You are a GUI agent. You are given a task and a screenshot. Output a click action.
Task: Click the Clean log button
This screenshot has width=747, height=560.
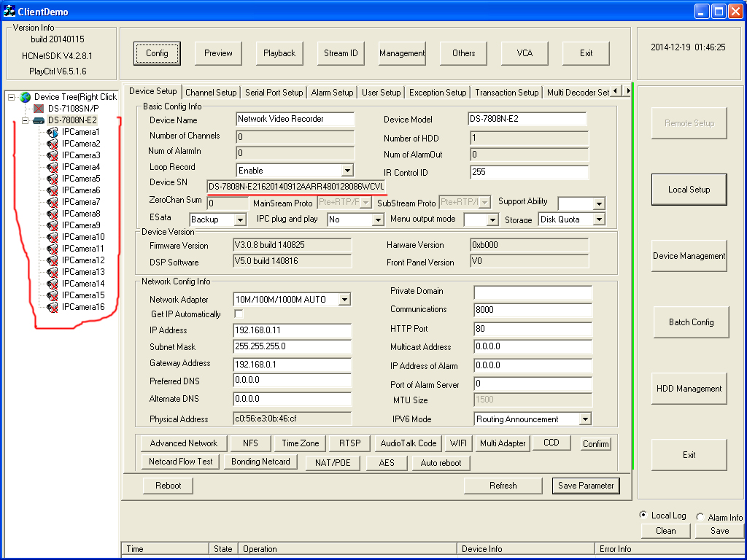click(665, 531)
